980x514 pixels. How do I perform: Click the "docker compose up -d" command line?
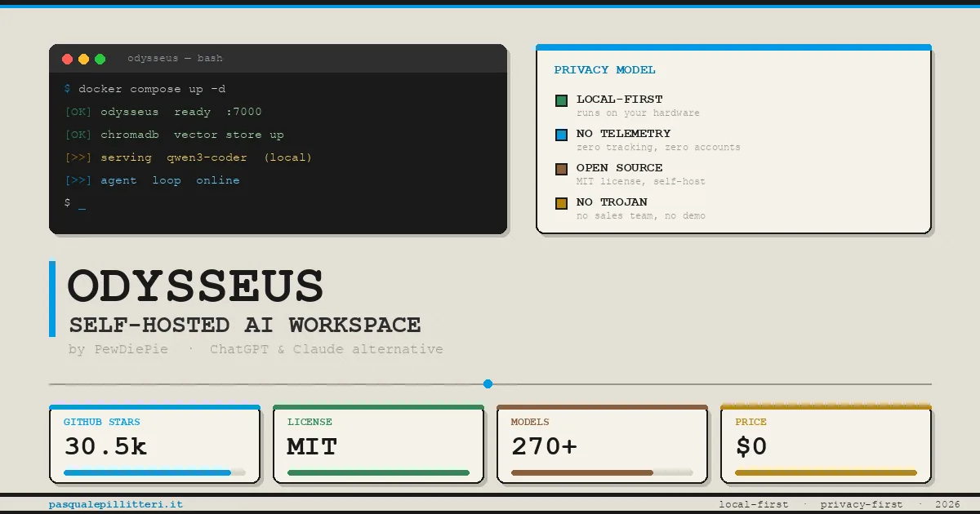pos(145,89)
